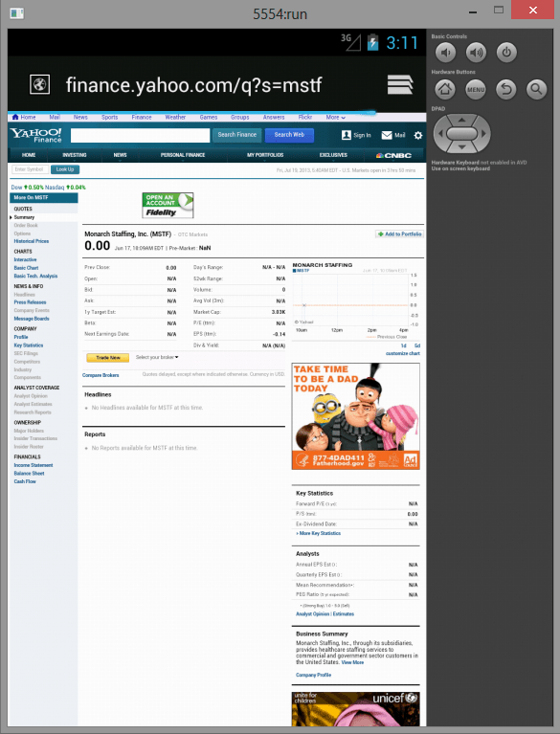Click the DPAD center button

click(461, 133)
